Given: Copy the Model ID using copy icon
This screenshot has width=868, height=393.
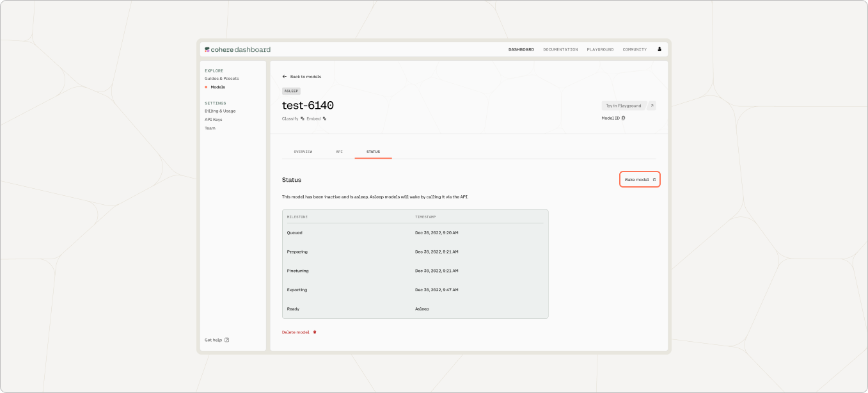Looking at the screenshot, I should point(624,118).
